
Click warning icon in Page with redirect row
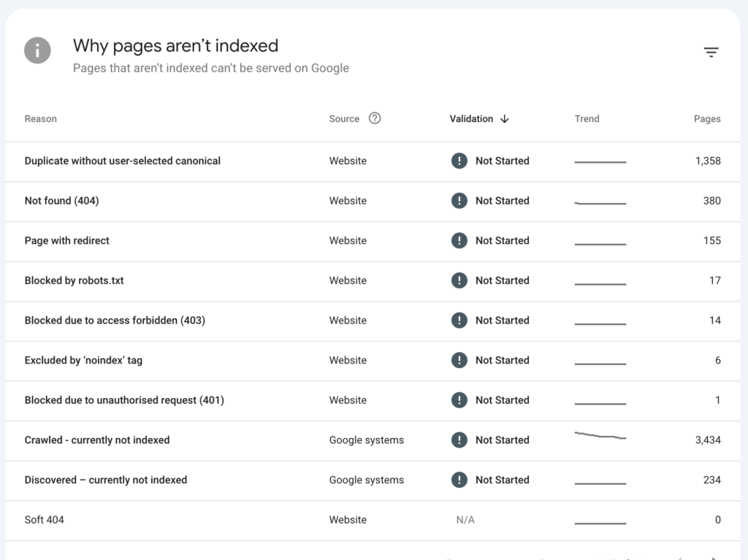[459, 241]
